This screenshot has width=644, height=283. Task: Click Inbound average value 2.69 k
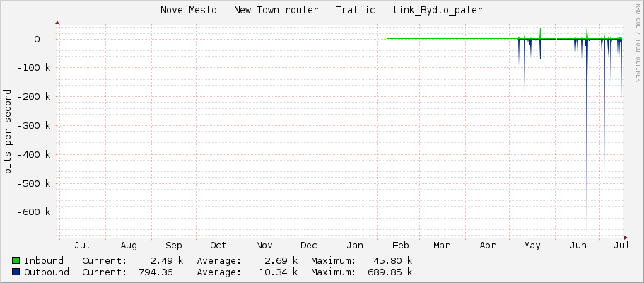[x=281, y=260]
